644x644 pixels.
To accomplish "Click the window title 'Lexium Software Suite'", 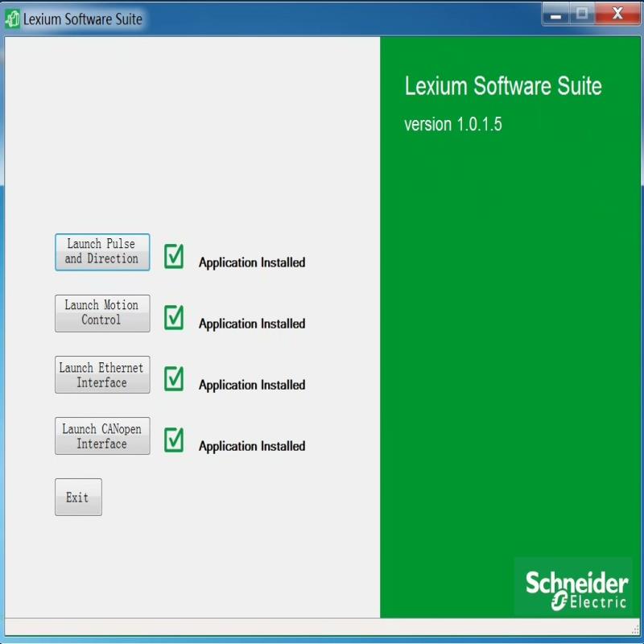I will click(x=83, y=19).
